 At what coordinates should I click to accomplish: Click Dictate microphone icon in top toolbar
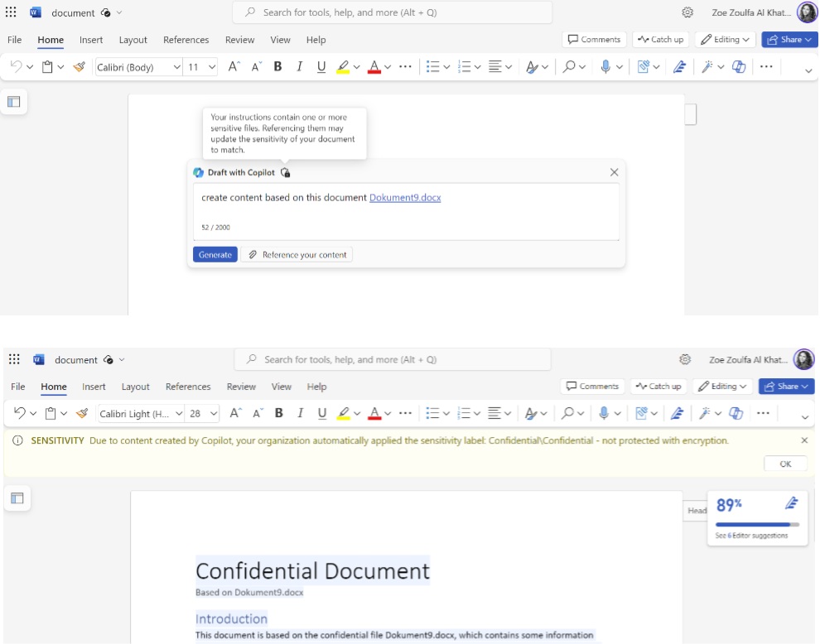pos(605,66)
